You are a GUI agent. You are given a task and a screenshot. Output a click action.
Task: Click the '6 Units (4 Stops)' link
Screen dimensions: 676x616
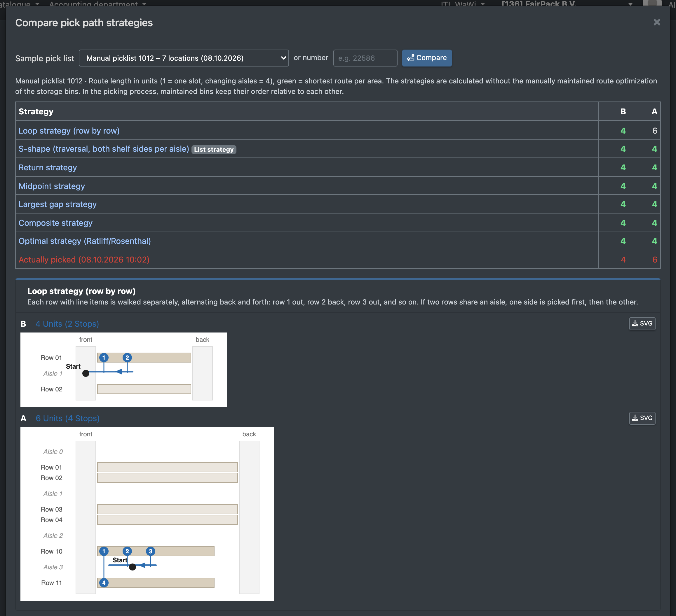[x=68, y=418]
